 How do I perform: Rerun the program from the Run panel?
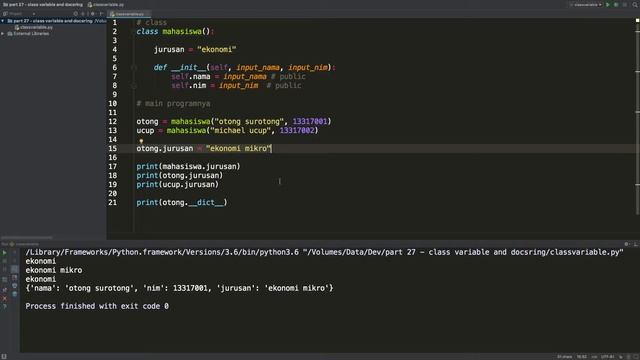(4, 253)
